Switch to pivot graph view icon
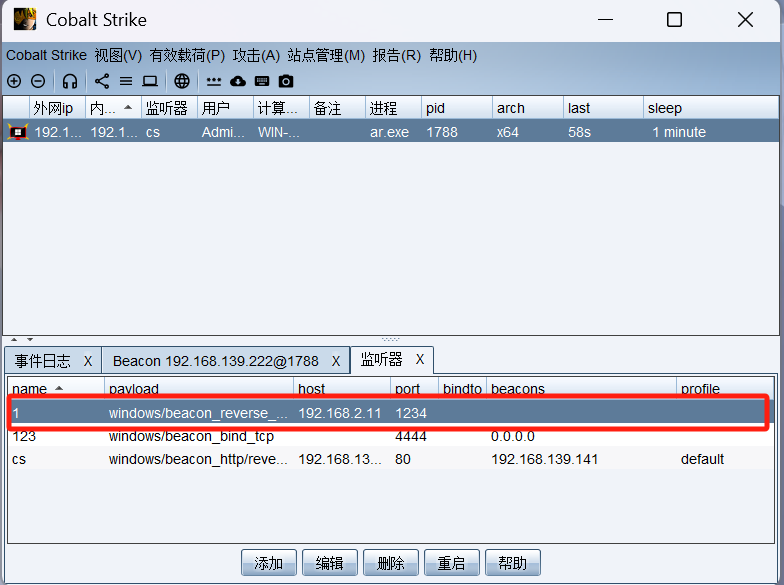The image size is (784, 585). [102, 81]
